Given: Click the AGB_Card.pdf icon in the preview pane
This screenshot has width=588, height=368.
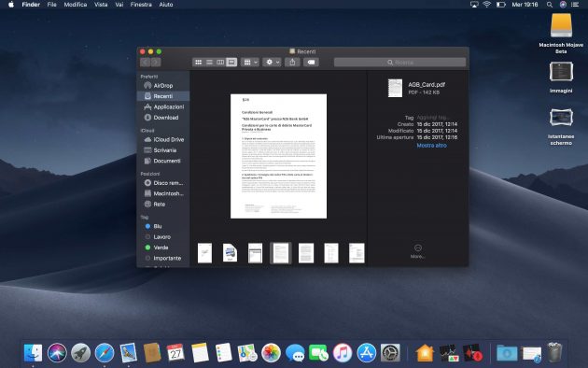Looking at the screenshot, I should (x=395, y=88).
